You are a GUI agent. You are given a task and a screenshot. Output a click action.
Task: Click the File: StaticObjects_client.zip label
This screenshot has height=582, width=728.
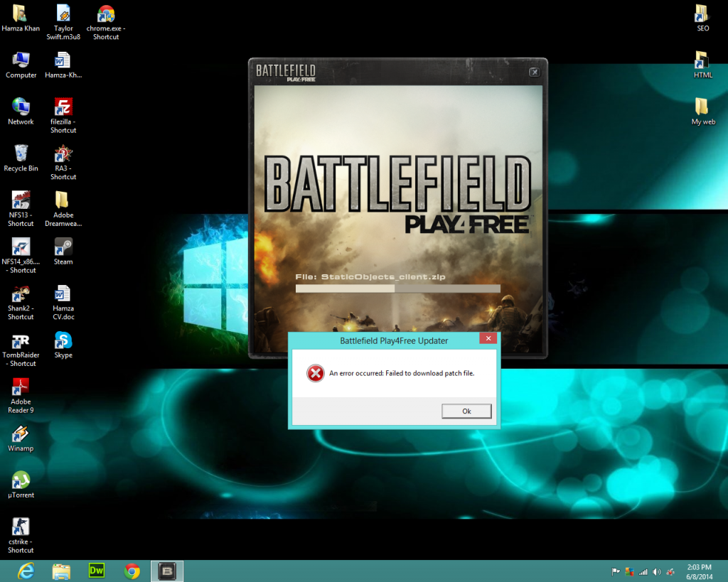pos(370,277)
